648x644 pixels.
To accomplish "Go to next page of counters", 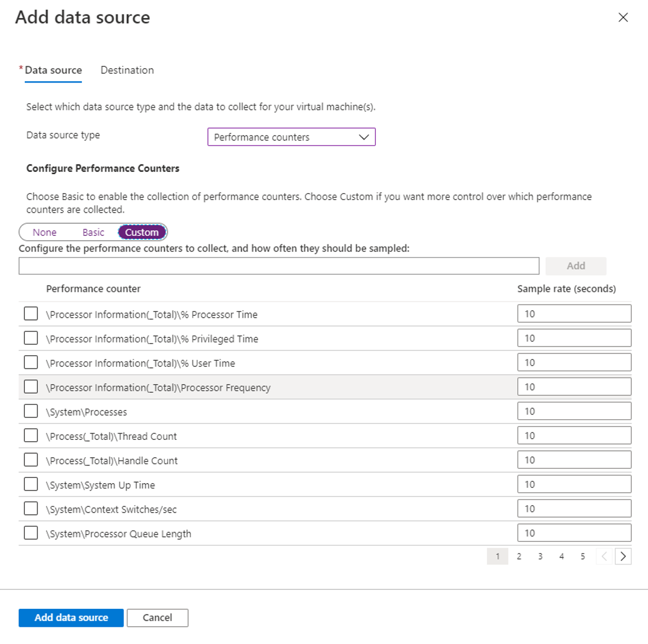I will click(623, 556).
